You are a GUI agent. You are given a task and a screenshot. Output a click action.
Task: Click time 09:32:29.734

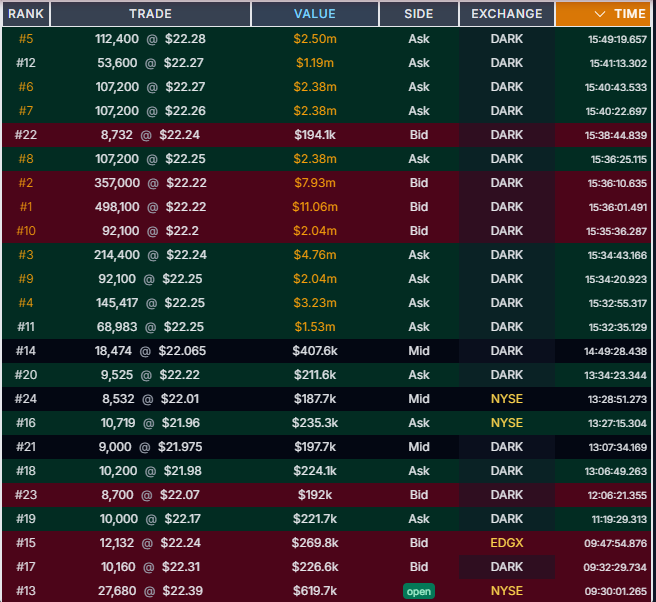click(615, 567)
